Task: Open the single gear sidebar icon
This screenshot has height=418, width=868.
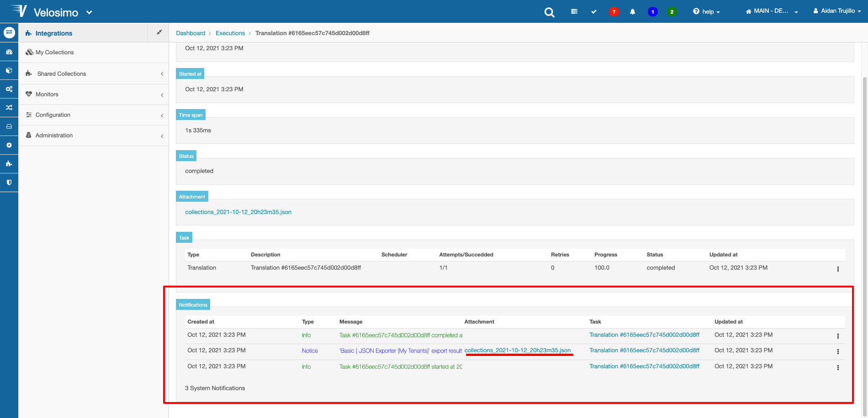Action: tap(9, 145)
